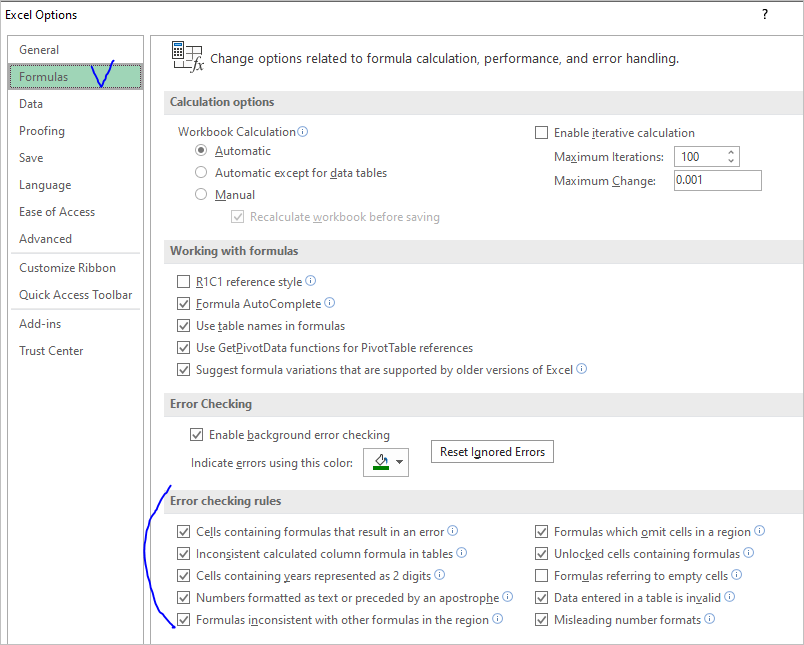
Task: Open the Language options category
Action: click(75, 185)
